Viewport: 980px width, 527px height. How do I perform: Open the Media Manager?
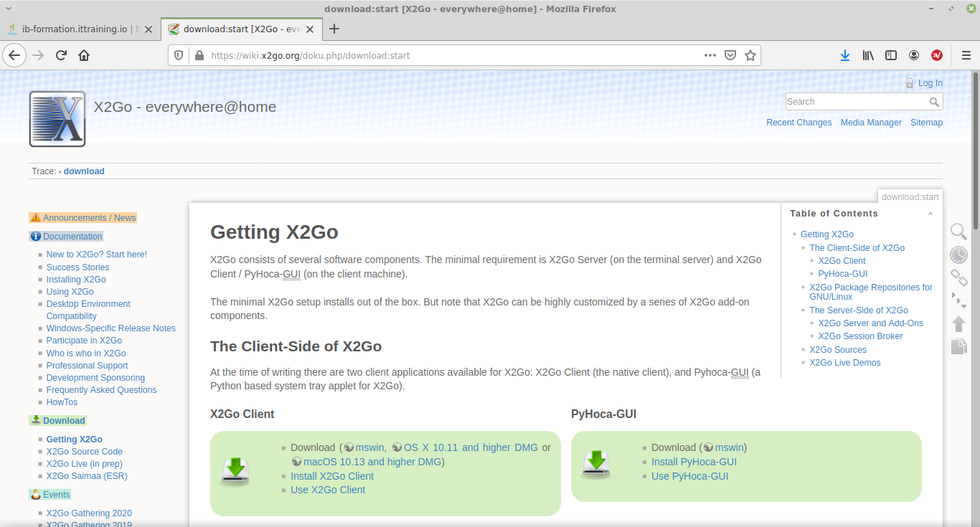tap(871, 123)
